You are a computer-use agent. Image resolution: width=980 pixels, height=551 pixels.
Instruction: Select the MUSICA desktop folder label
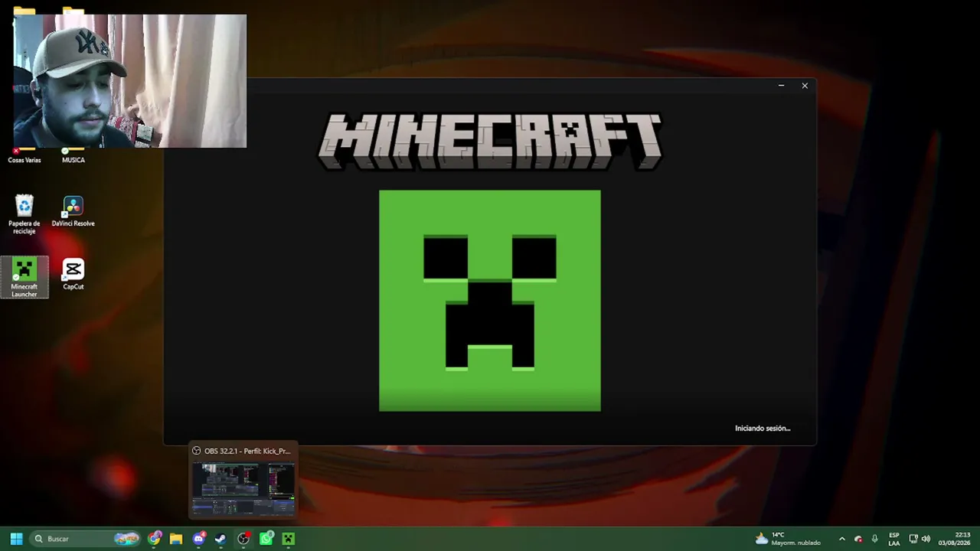[73, 160]
